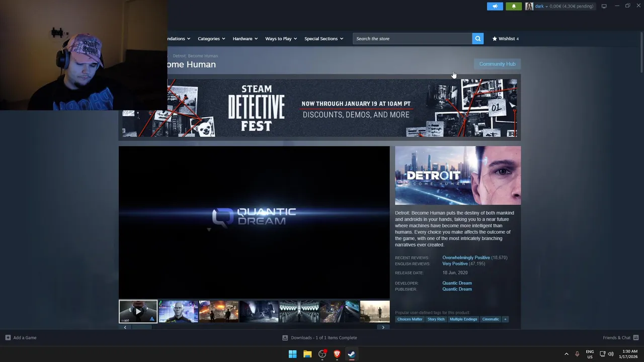Open the green notifications bell
This screenshot has height=362, width=644.
[x=514, y=6]
